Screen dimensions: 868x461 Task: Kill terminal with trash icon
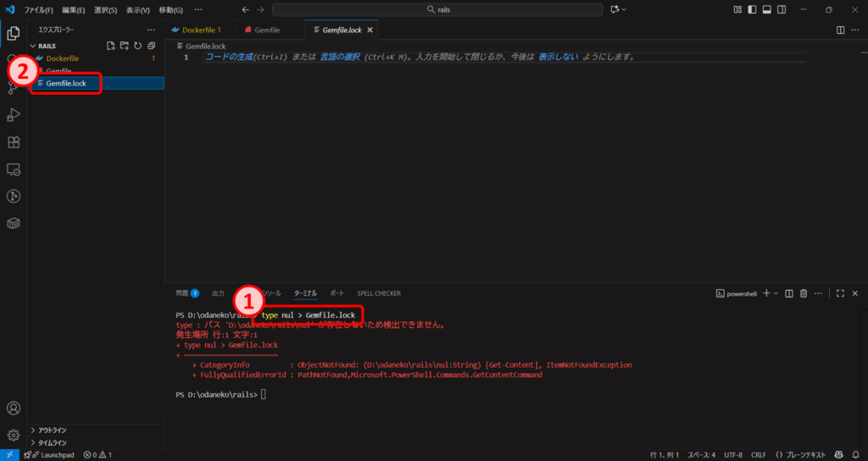point(804,293)
